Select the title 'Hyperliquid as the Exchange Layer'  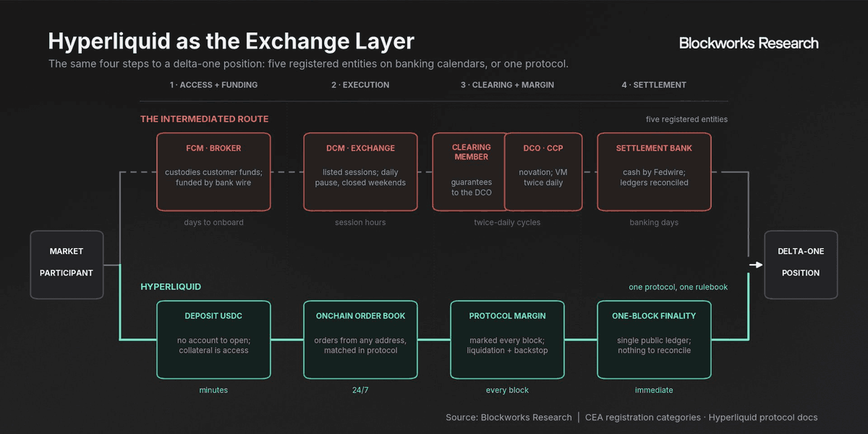[231, 41]
